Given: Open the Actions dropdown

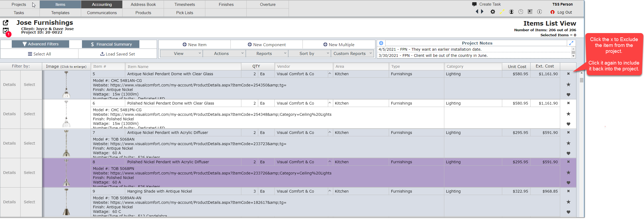Looking at the screenshot, I should pyautogui.click(x=224, y=54).
